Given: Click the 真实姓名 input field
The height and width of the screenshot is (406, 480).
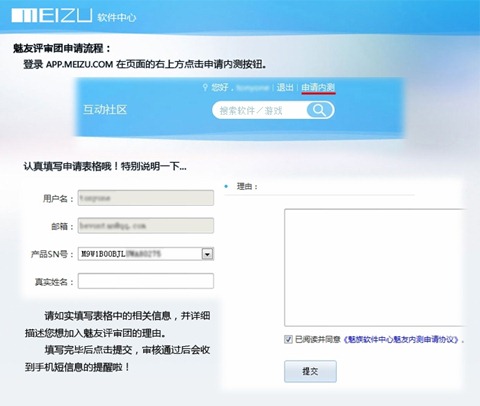Looking at the screenshot, I should point(146,281).
